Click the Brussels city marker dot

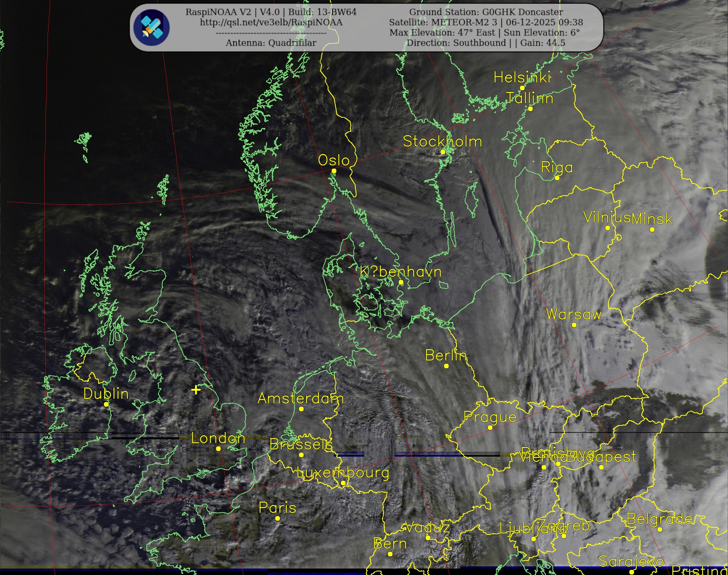point(301,455)
